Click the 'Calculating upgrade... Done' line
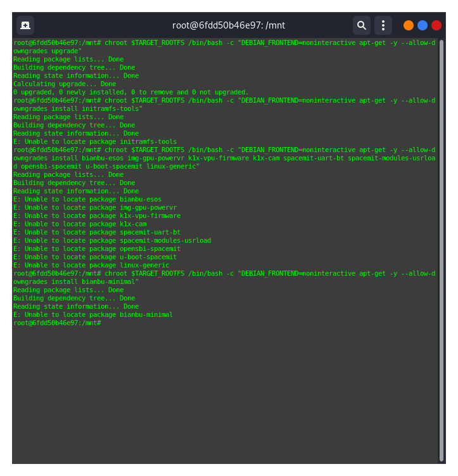The height and width of the screenshot is (476, 458). pos(65,84)
